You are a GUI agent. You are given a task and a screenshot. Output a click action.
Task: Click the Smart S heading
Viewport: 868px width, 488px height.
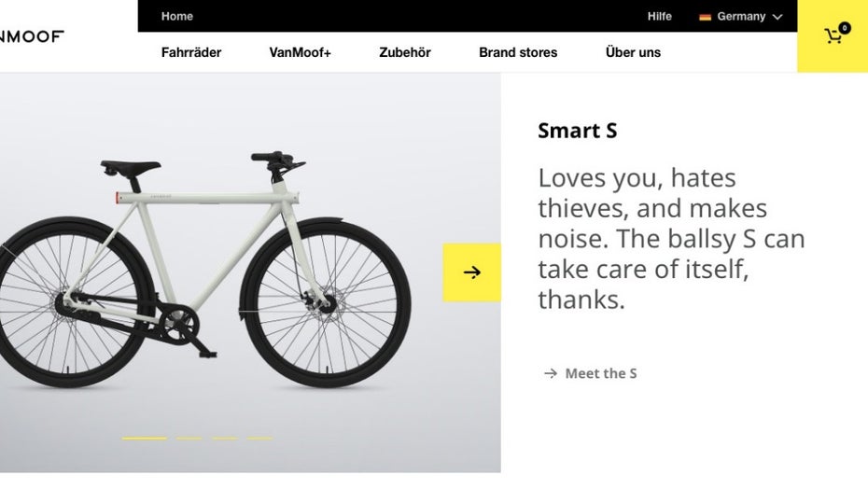[x=577, y=131]
